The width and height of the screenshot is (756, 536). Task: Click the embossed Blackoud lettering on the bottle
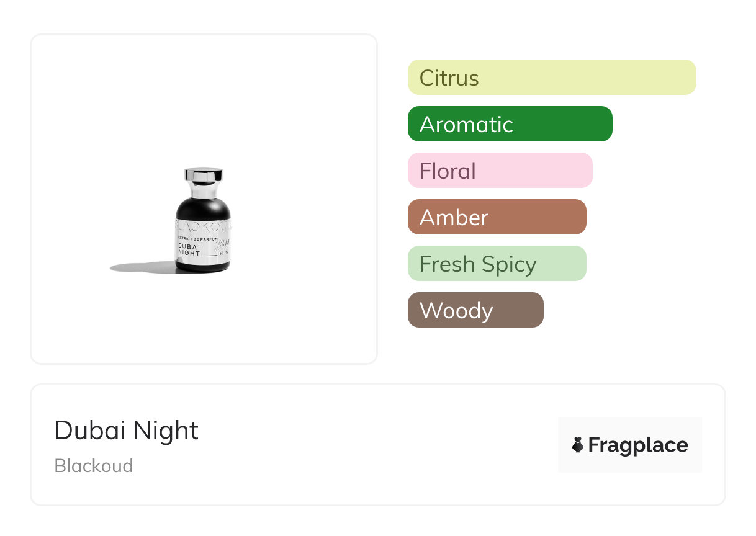(x=203, y=226)
